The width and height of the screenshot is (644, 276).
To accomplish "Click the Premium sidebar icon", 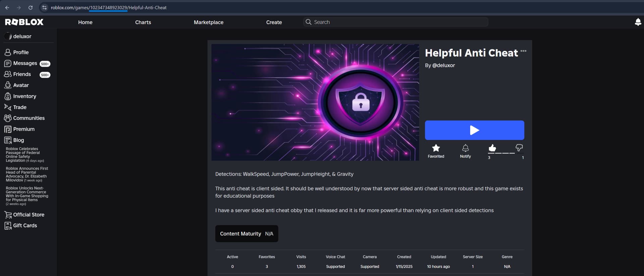I will point(8,129).
